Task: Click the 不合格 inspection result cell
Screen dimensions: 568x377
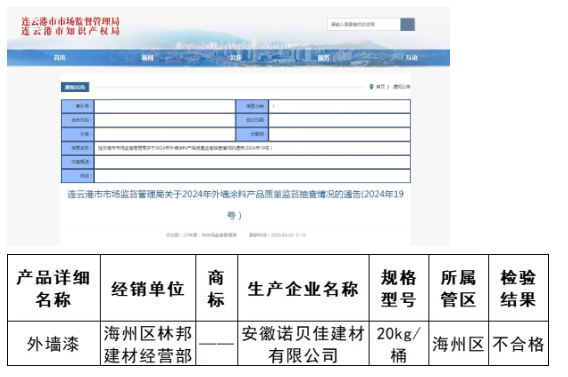Action: click(518, 344)
